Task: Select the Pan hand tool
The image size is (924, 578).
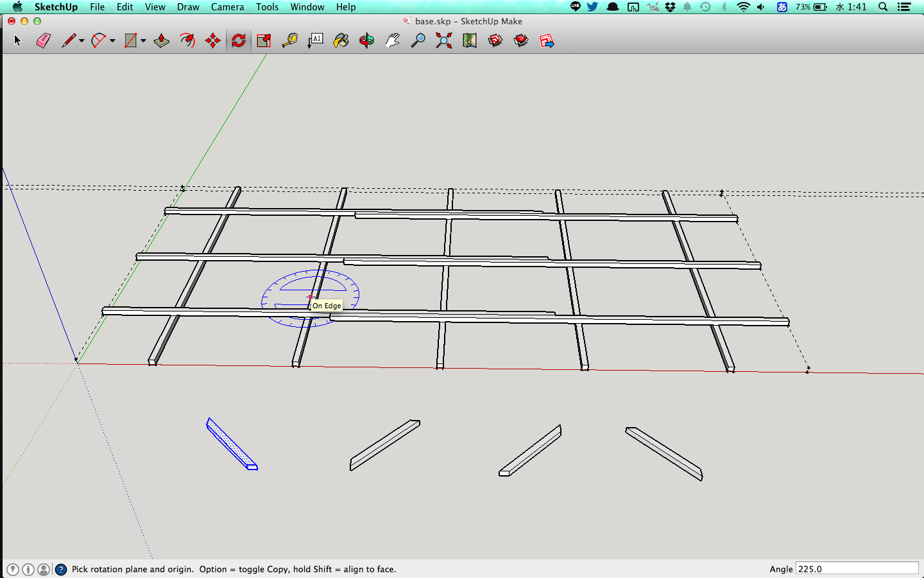Action: click(392, 41)
